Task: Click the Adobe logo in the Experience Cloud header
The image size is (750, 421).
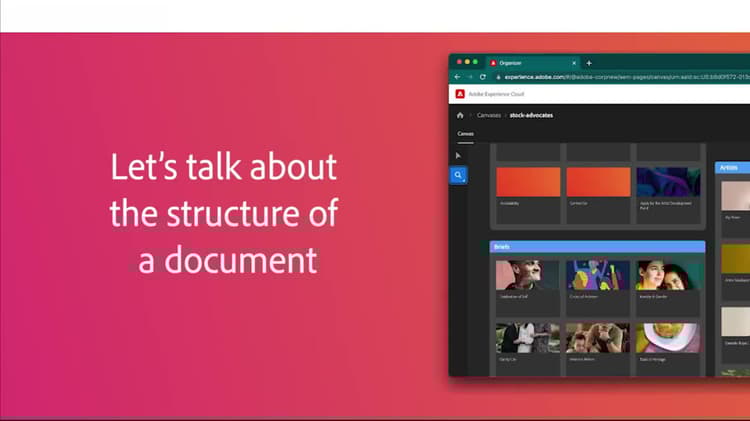Action: coord(460,94)
